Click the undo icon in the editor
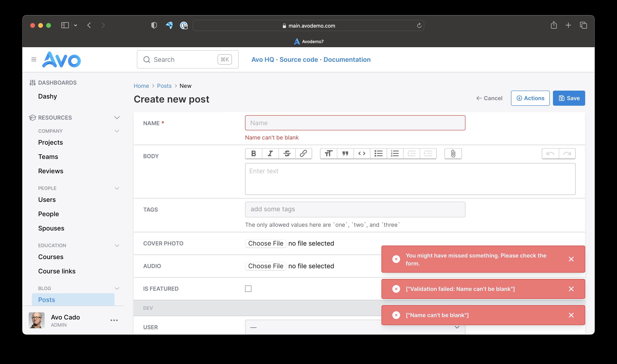This screenshot has width=617, height=364. (x=551, y=154)
